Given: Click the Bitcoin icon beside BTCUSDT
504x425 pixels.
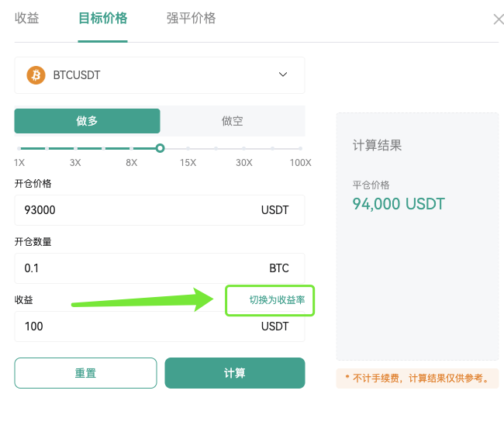Looking at the screenshot, I should click(36, 75).
